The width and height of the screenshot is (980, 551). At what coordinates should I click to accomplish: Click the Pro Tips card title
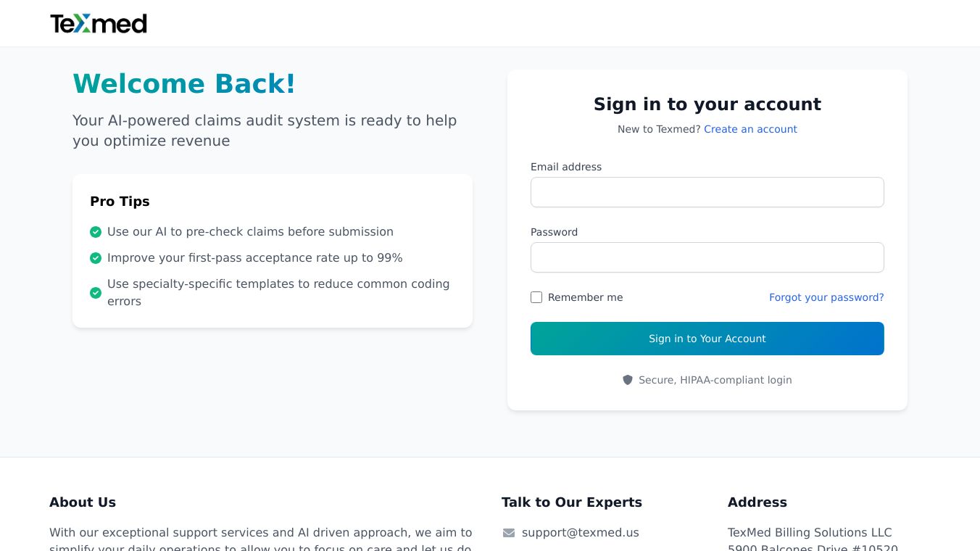pyautogui.click(x=120, y=202)
